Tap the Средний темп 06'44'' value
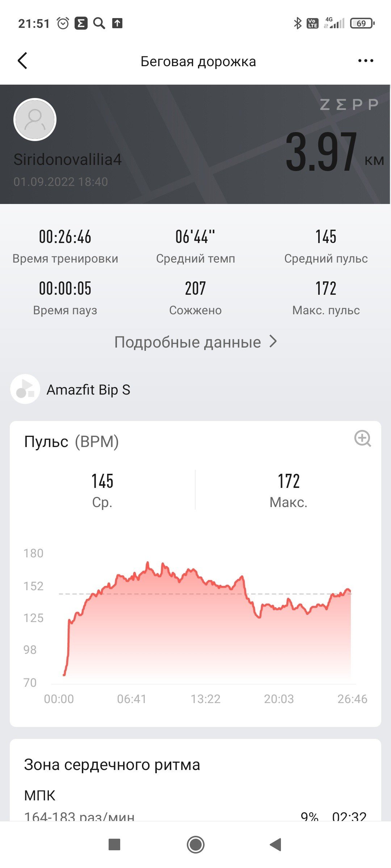The height and width of the screenshot is (868, 391). coord(195,237)
